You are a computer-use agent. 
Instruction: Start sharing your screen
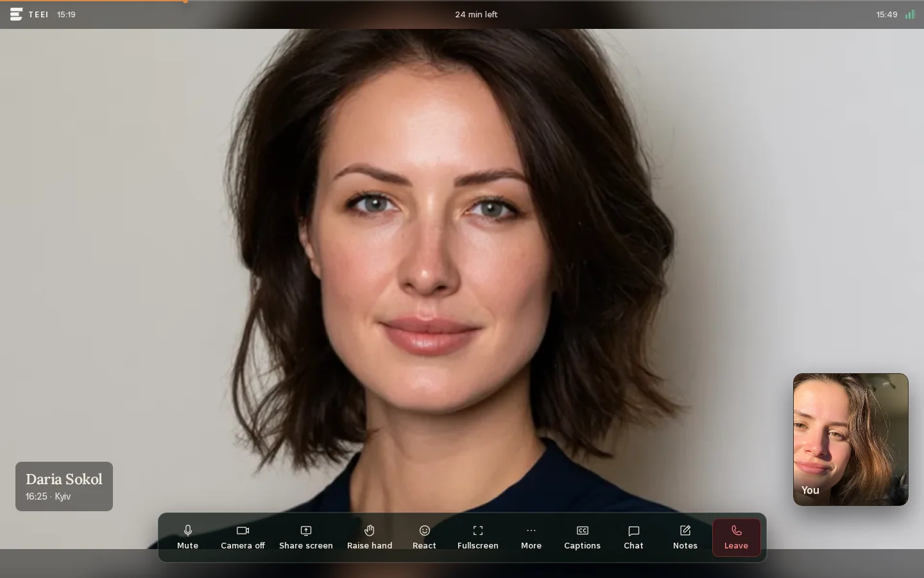click(306, 538)
